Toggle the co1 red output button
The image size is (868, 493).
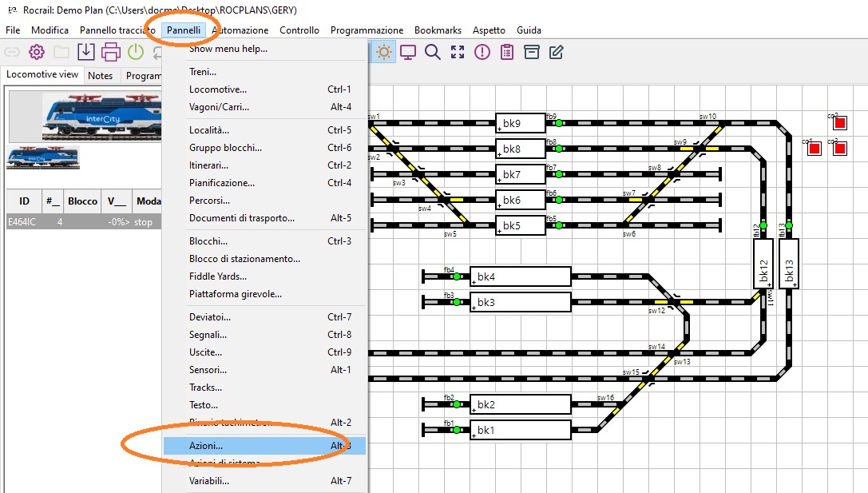click(x=814, y=149)
